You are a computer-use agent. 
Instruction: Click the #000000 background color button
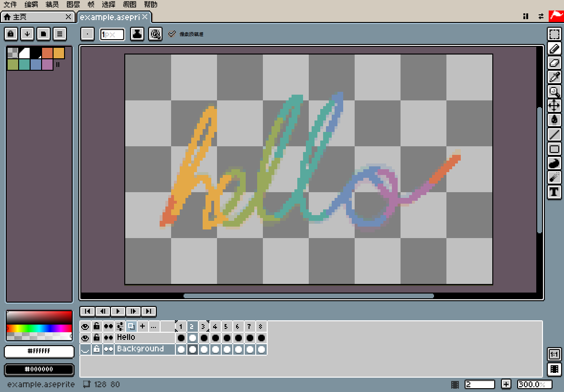(39, 370)
